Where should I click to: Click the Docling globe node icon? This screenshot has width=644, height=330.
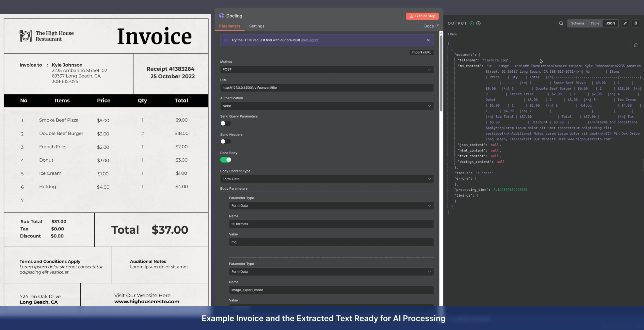tap(222, 16)
